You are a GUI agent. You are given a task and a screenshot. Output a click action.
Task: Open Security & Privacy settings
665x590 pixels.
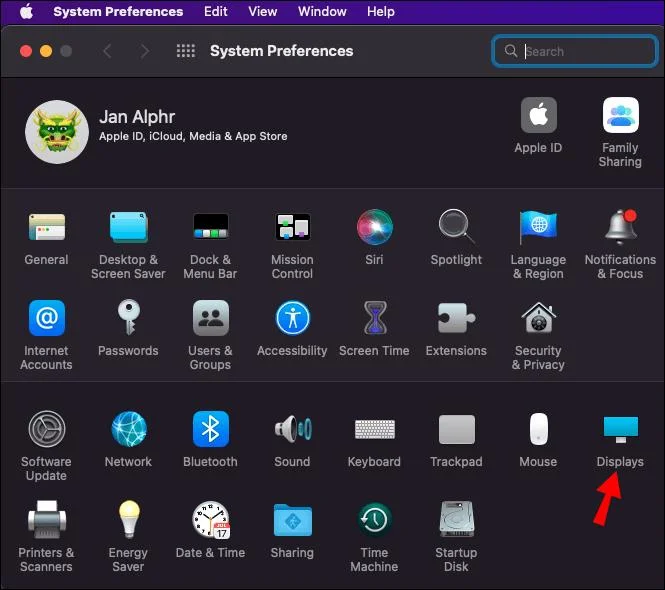(x=538, y=320)
